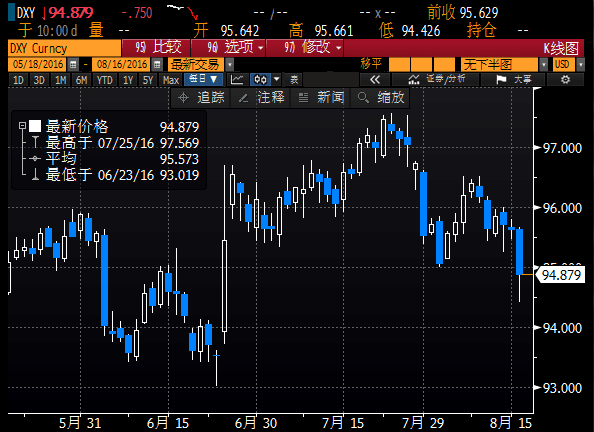The width and height of the screenshot is (594, 432).
Task: Click the 7月 15 date axis label
Action: [x=343, y=423]
